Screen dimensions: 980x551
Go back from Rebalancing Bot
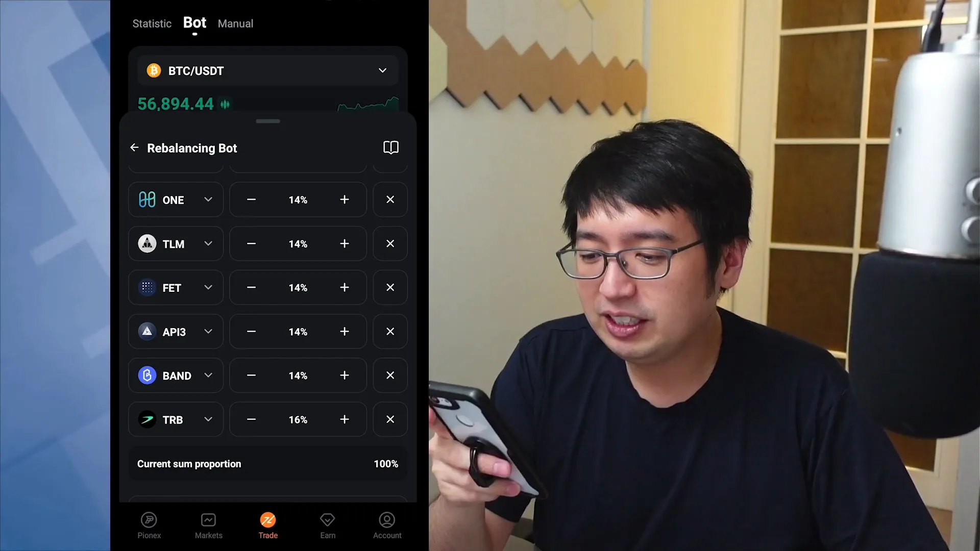click(134, 147)
